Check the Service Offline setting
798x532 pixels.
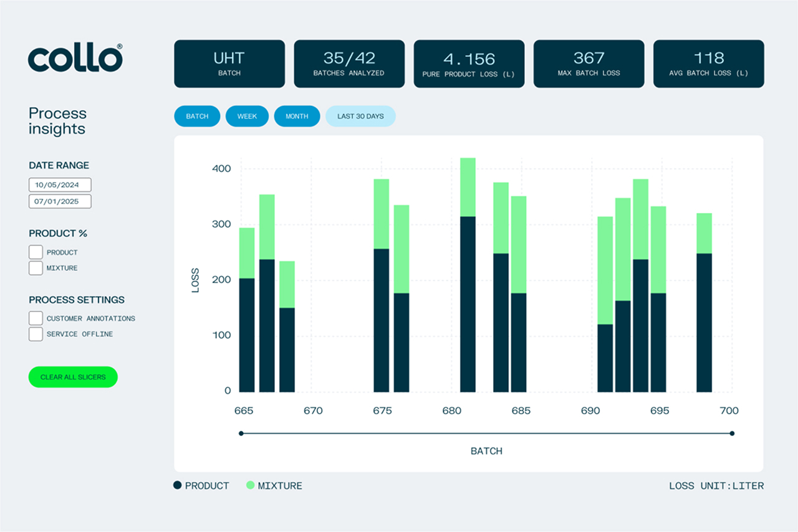pyautogui.click(x=36, y=334)
